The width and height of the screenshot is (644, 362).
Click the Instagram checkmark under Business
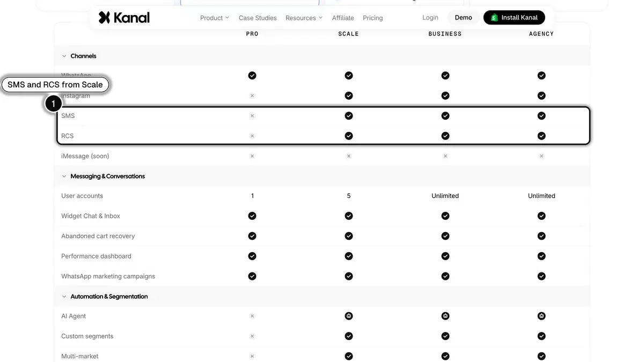[445, 95]
